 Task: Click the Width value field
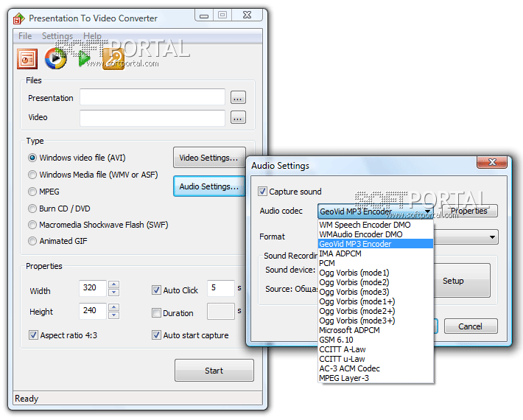coord(93,288)
